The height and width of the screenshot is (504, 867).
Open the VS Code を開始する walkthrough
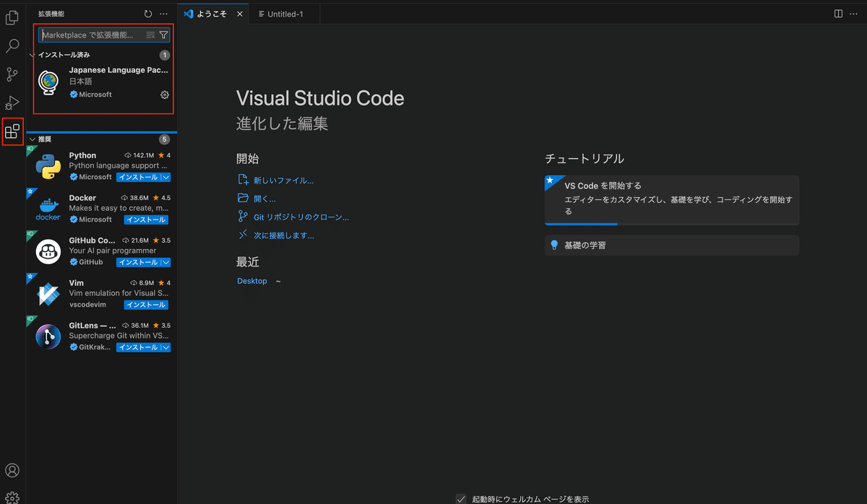[x=672, y=199]
